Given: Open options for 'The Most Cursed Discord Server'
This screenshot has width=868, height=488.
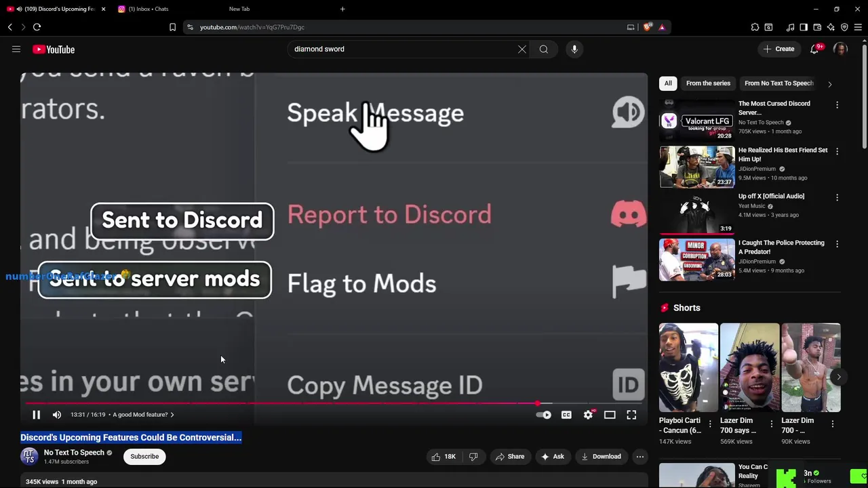Looking at the screenshot, I should tap(837, 105).
